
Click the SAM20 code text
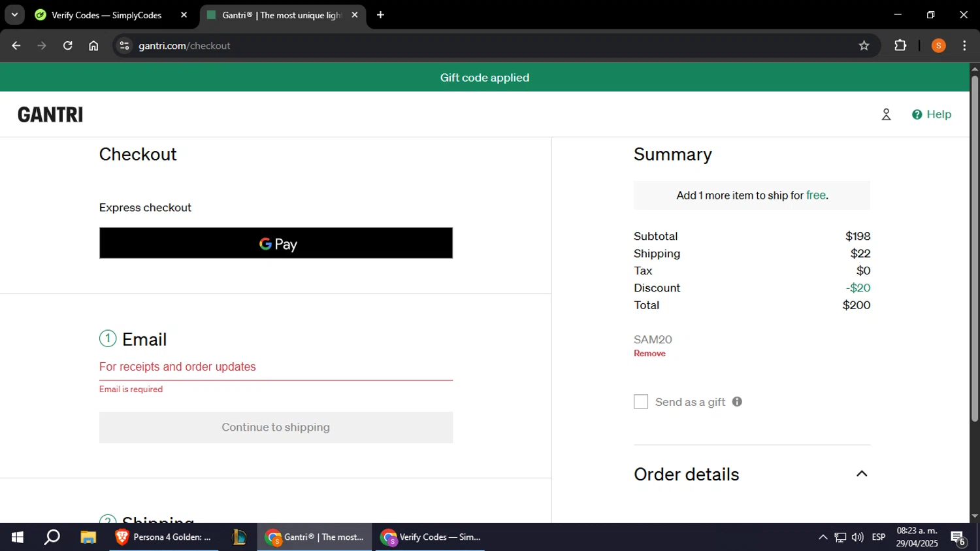tap(653, 340)
